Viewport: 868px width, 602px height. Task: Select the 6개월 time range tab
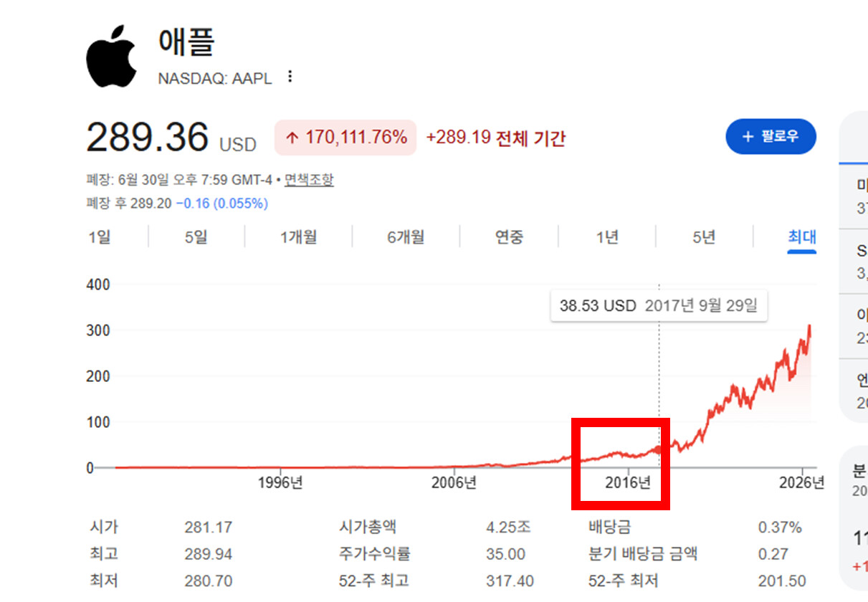[406, 236]
